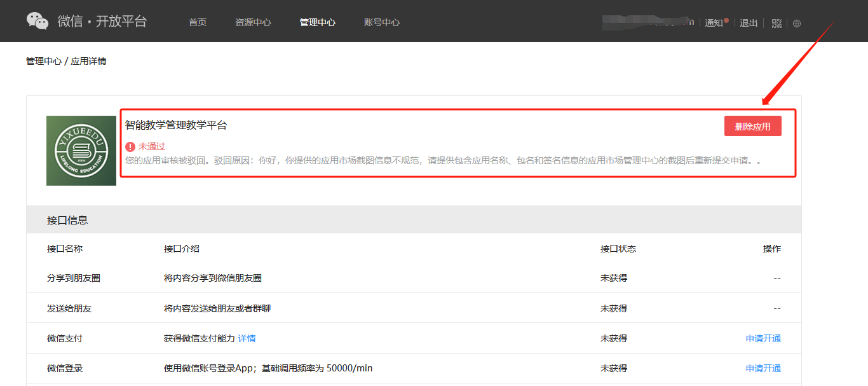Viewport: 868px width, 386px height.
Task: Click the 微信·开放平台 title text
Action: pos(102,21)
